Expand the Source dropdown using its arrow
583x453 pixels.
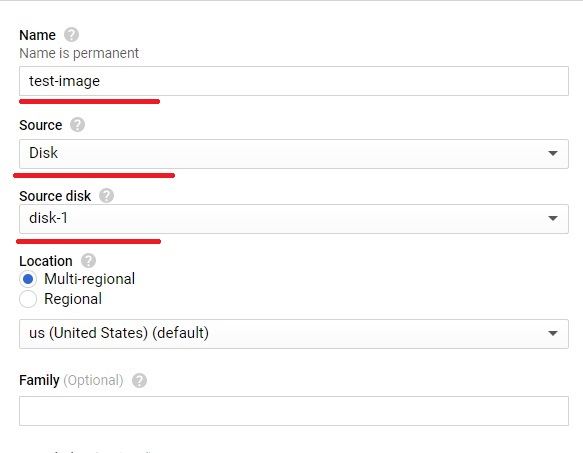coord(553,153)
